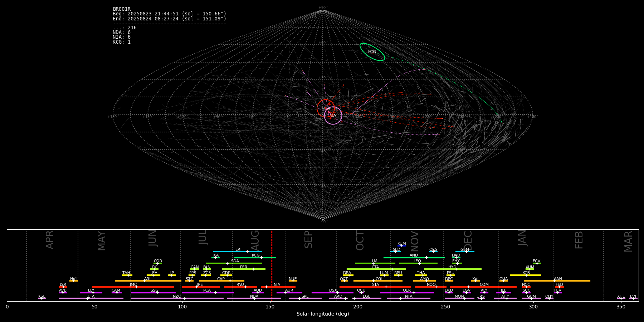Image resolution: width=644 pixels, height=322 pixels.
Task: Click the 'NDA: 6' count in header
Action: coord(122,33)
